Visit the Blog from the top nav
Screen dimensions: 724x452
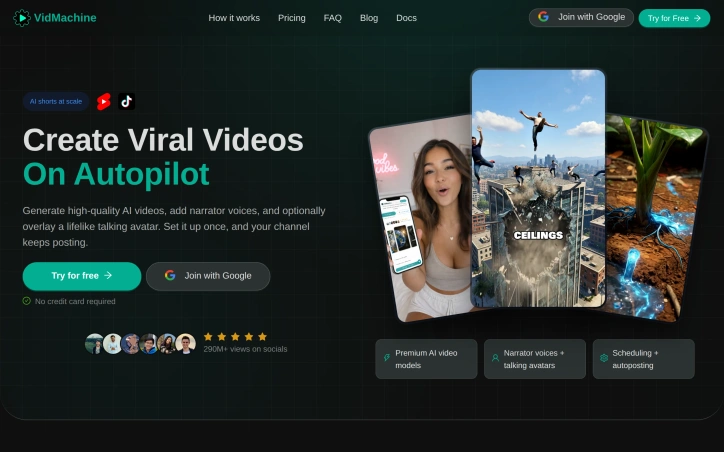click(x=369, y=18)
